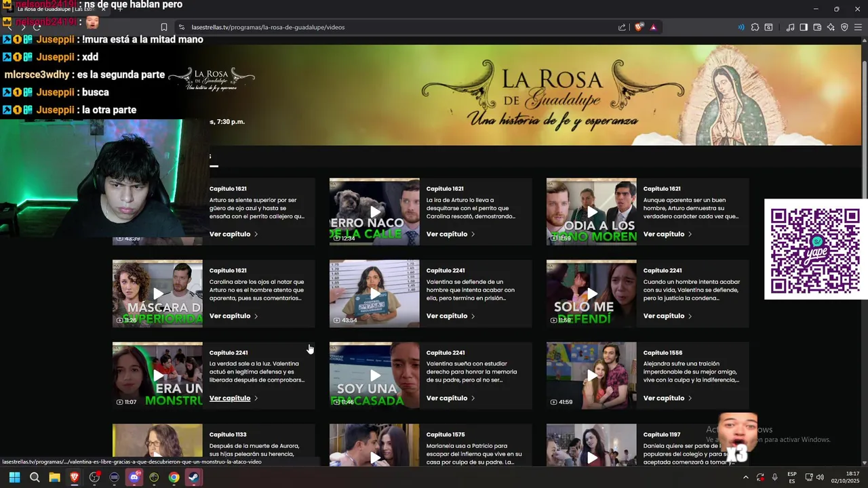Viewport: 868px width, 488px height.
Task: Click the Brave browser taskbar icon
Action: (x=75, y=477)
